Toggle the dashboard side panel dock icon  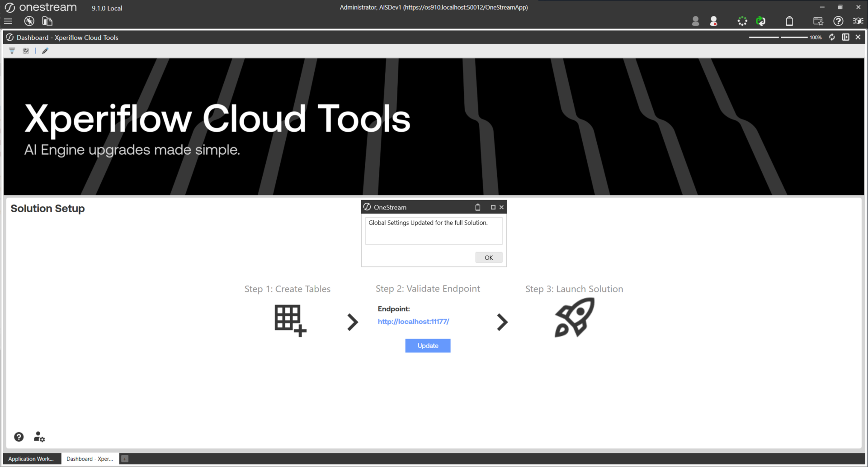[x=845, y=37]
